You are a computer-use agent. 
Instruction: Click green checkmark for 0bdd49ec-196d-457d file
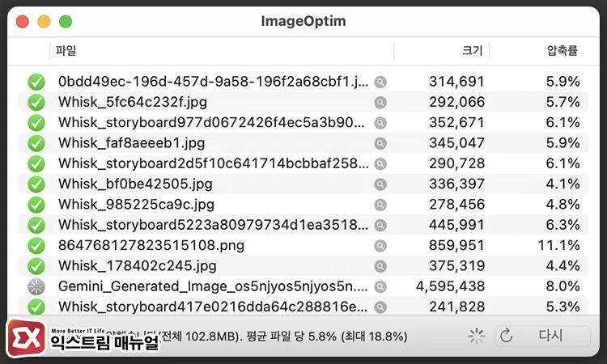point(36,82)
